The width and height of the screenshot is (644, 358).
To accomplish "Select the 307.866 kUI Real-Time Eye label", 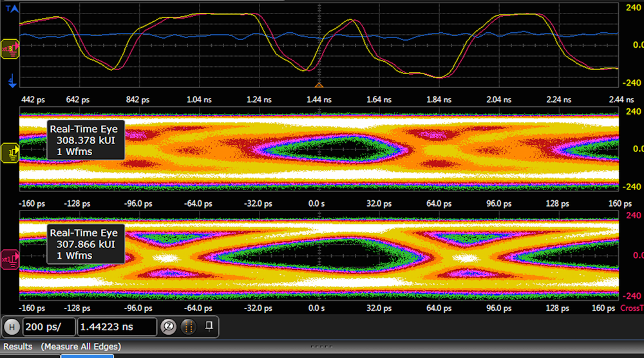I will [x=84, y=244].
